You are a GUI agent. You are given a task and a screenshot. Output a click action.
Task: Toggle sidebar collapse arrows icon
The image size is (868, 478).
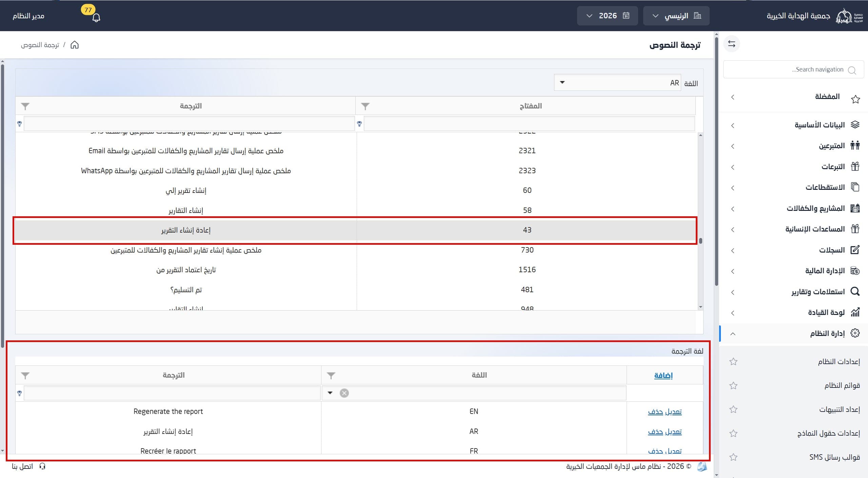click(731, 44)
